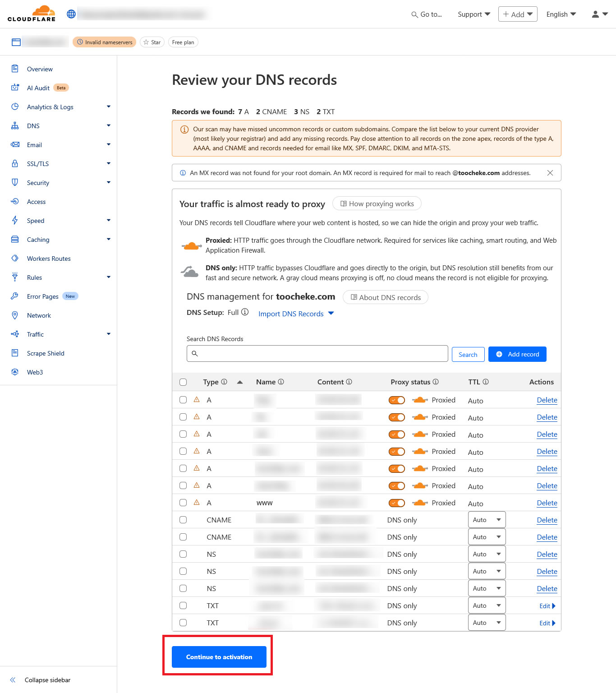Click the Workers Routes diamond icon
Screen dimensions: 616x693
click(15, 258)
